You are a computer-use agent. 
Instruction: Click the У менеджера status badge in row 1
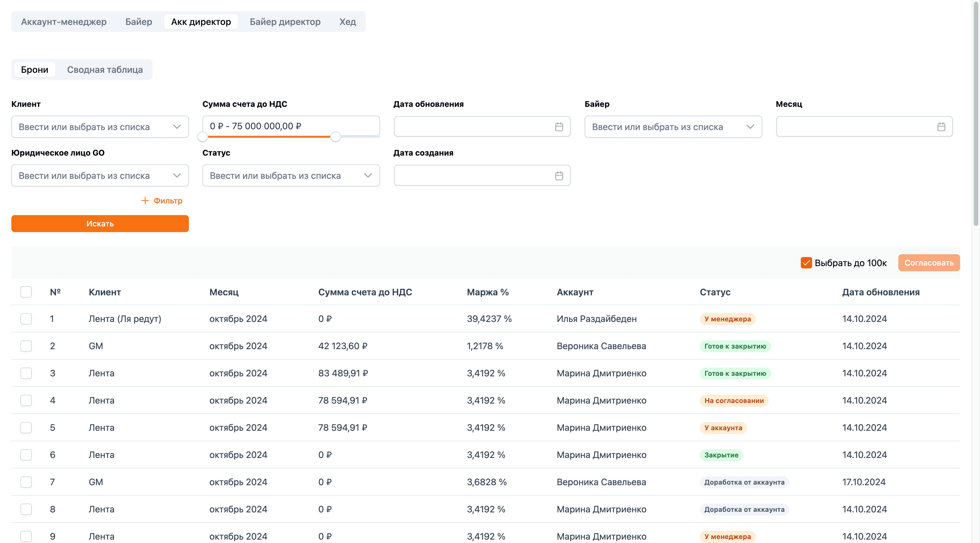[727, 319]
